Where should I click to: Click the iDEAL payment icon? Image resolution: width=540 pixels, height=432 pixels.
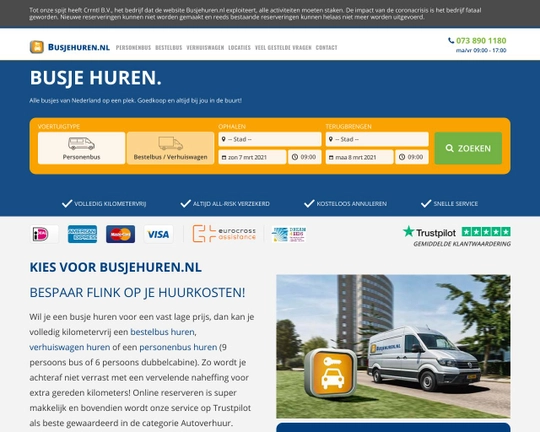[x=44, y=234]
